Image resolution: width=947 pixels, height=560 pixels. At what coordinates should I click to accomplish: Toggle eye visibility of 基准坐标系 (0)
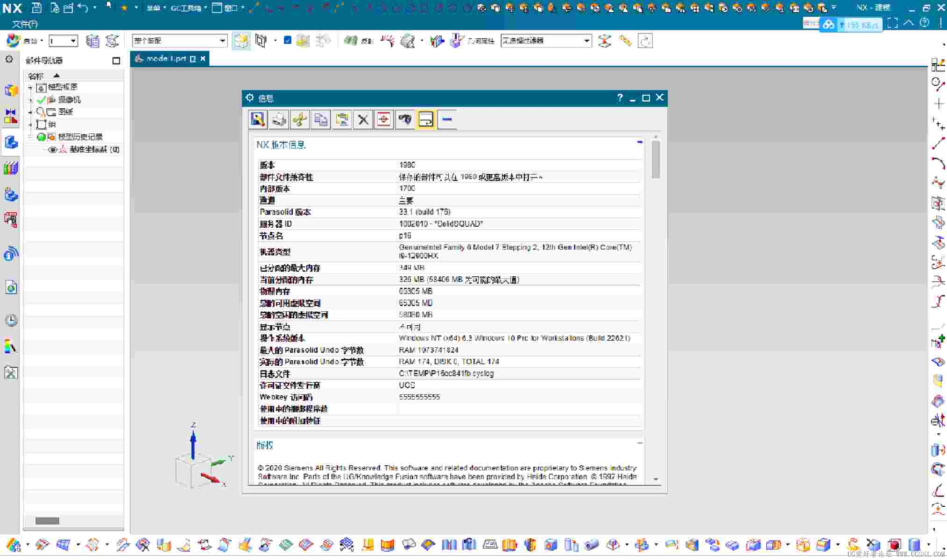tap(53, 150)
